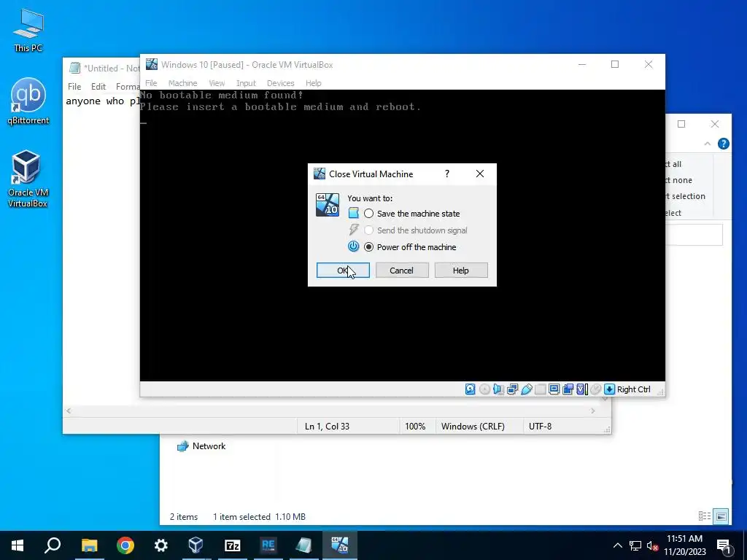Show hidden system tray icons
The height and width of the screenshot is (560, 747).
pos(617,545)
